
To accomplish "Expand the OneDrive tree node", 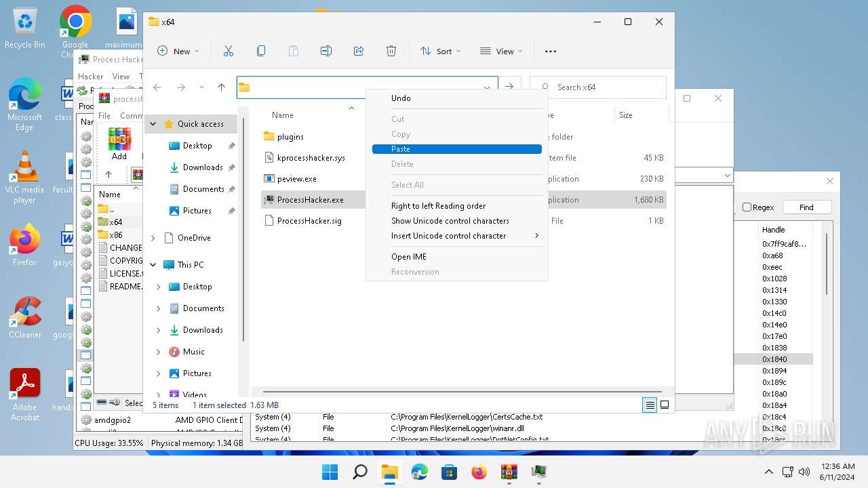I will [153, 238].
